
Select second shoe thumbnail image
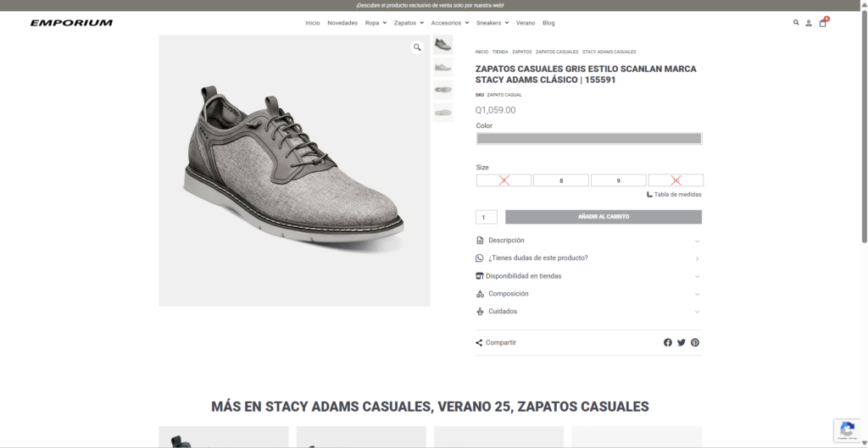(x=442, y=68)
